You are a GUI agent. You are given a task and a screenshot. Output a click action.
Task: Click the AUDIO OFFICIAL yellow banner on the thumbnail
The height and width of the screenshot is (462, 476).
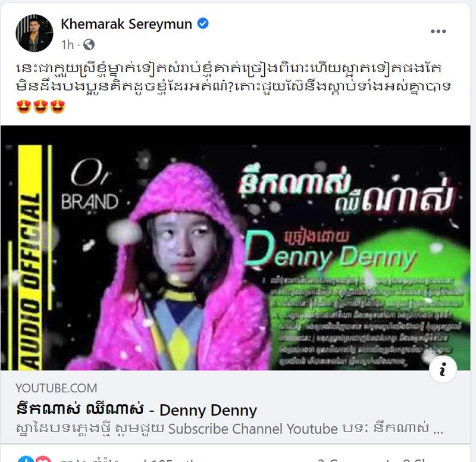pyautogui.click(x=30, y=258)
